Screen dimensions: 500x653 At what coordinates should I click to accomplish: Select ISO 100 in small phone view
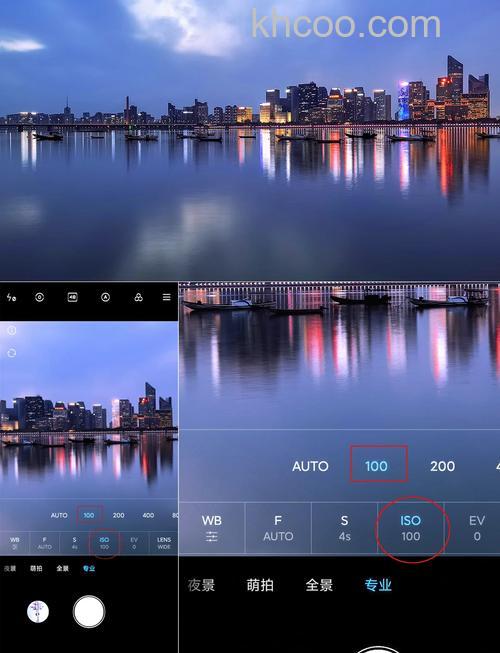pyautogui.click(x=89, y=515)
